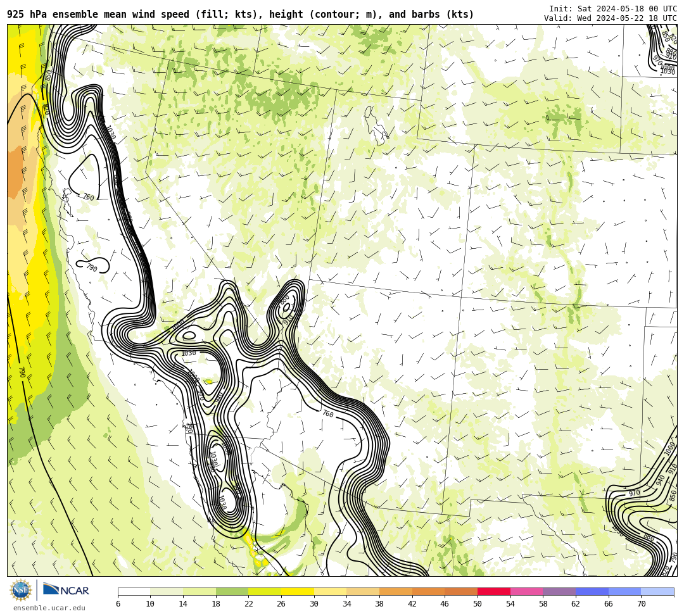Screen dimensions: 684x616
Task: Pick the light lime 14–18 kts swatch
Action: (199, 591)
